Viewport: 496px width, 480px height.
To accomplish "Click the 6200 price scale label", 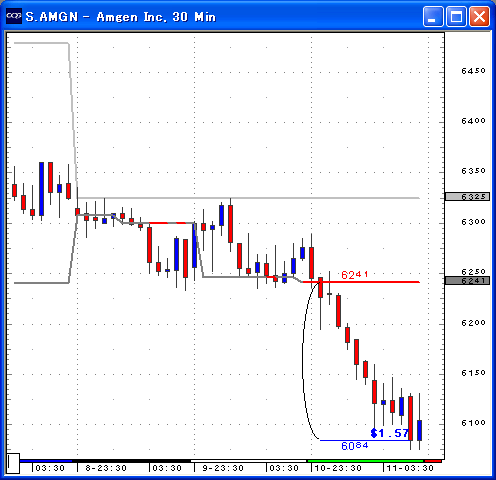I will 473,323.
